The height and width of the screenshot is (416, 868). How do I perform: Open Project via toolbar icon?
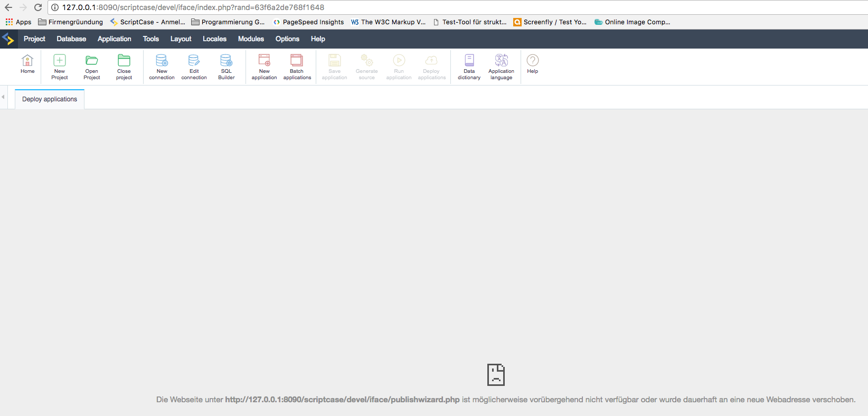[x=92, y=67]
